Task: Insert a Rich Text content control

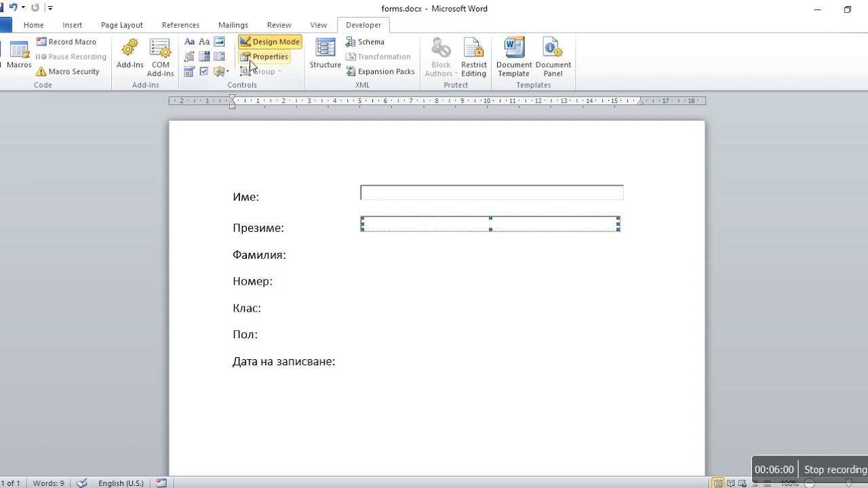Action: [x=190, y=42]
